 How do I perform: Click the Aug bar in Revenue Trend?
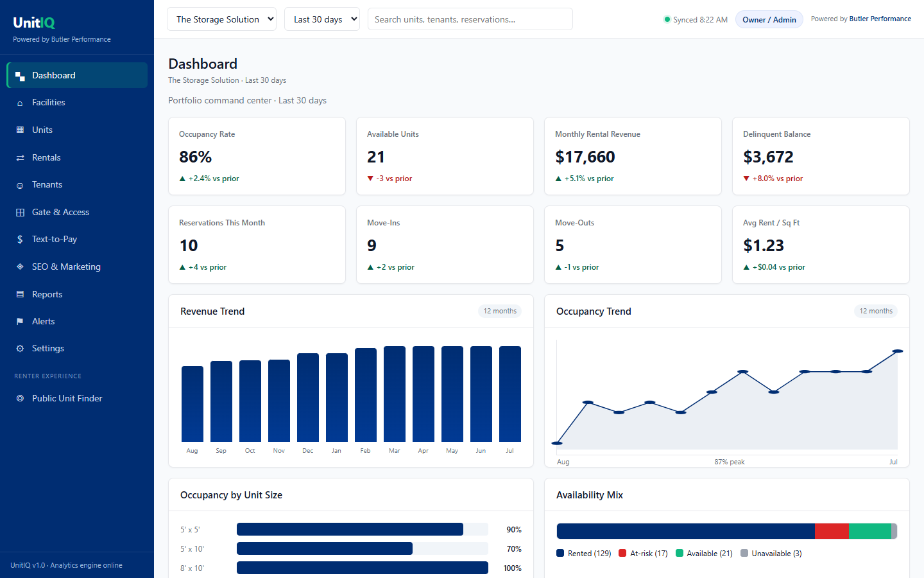(193, 404)
